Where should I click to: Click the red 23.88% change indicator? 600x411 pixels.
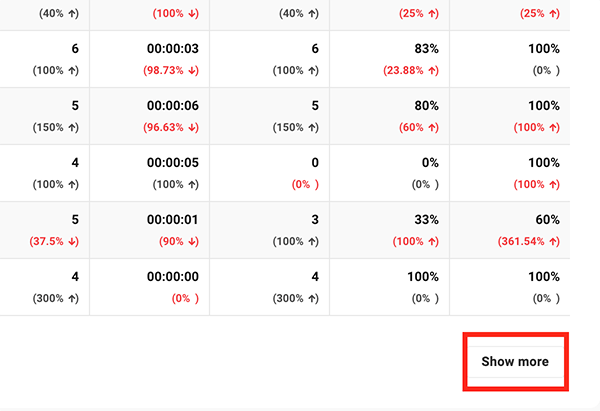pyautogui.click(x=409, y=71)
